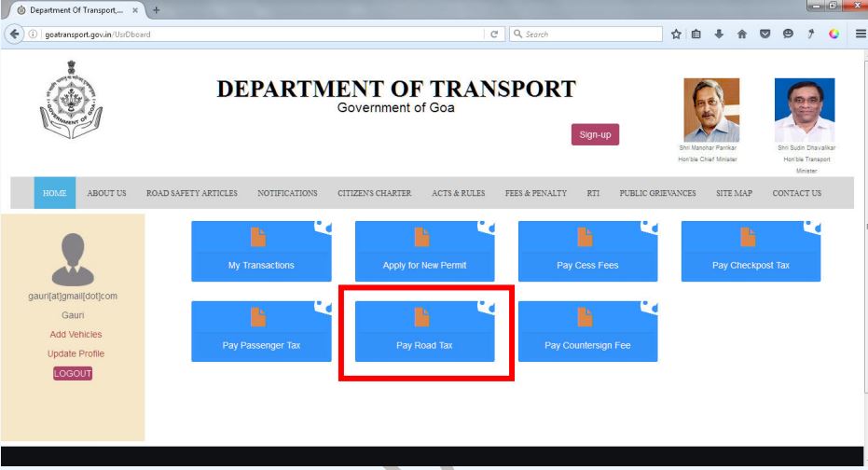Open the FEES & PENALTY menu item
The image size is (868, 470).
(x=536, y=193)
